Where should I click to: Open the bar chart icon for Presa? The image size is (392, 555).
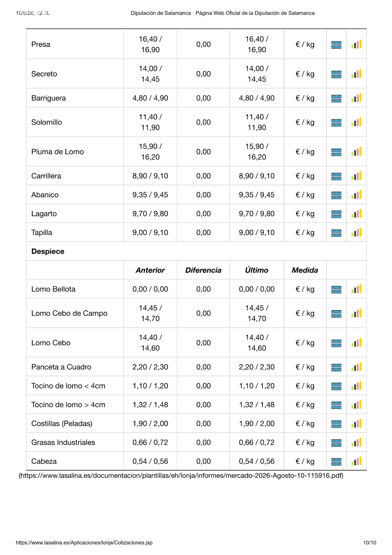[356, 44]
